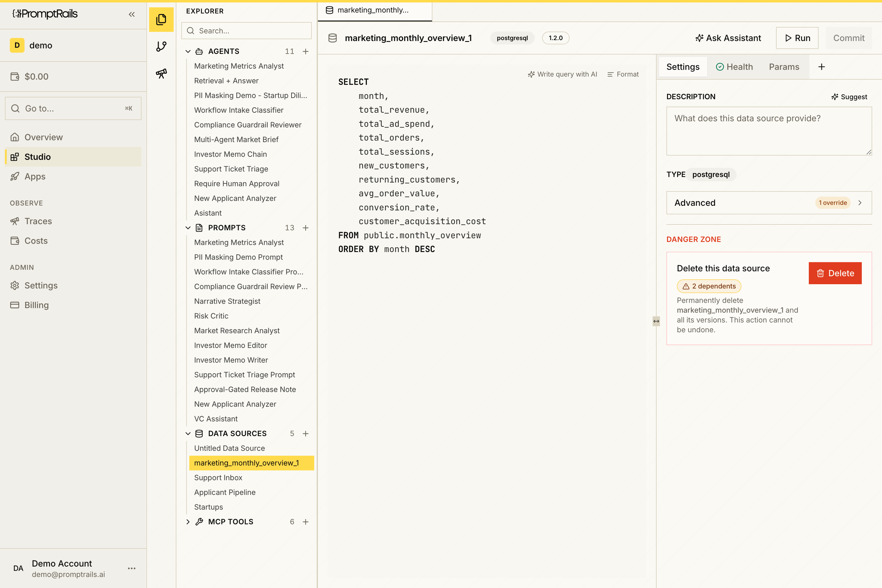Open Billing in the sidebar
Image resolution: width=882 pixels, height=588 pixels.
point(73,305)
